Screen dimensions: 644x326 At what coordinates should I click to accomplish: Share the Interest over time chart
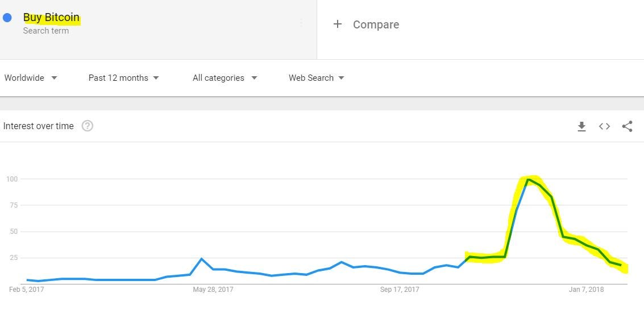pos(627,126)
